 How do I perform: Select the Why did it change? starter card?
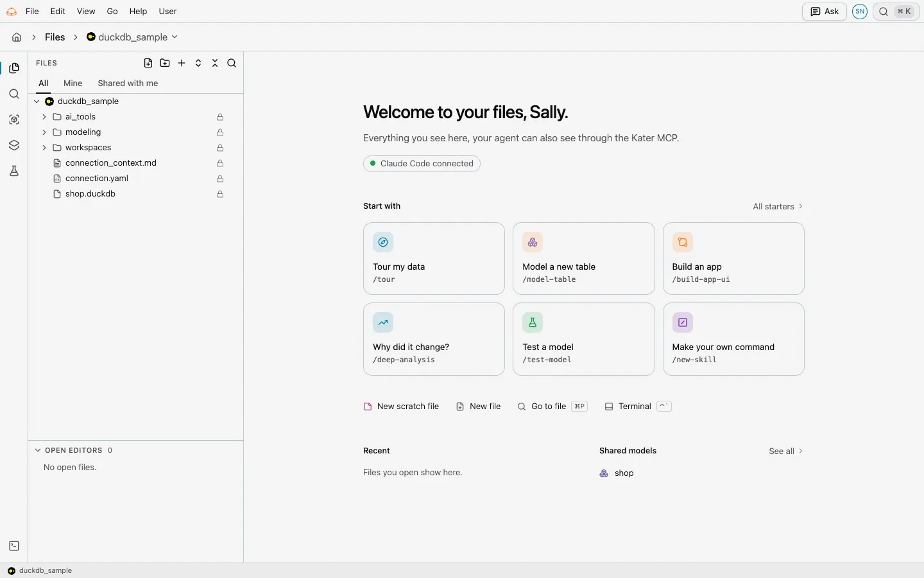click(434, 339)
